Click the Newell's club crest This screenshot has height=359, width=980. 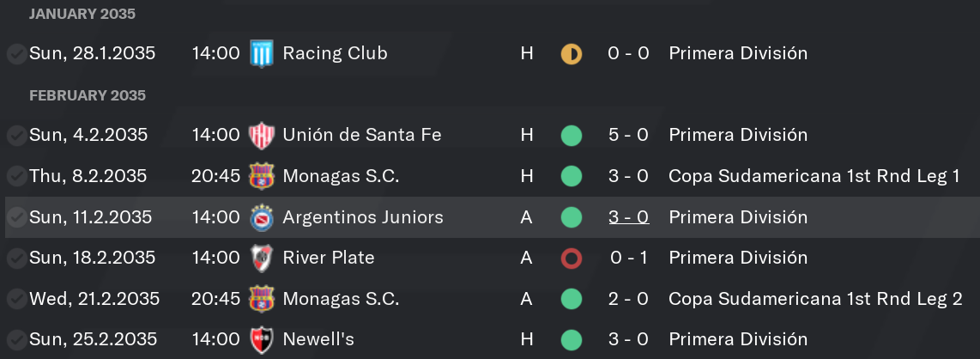261,339
